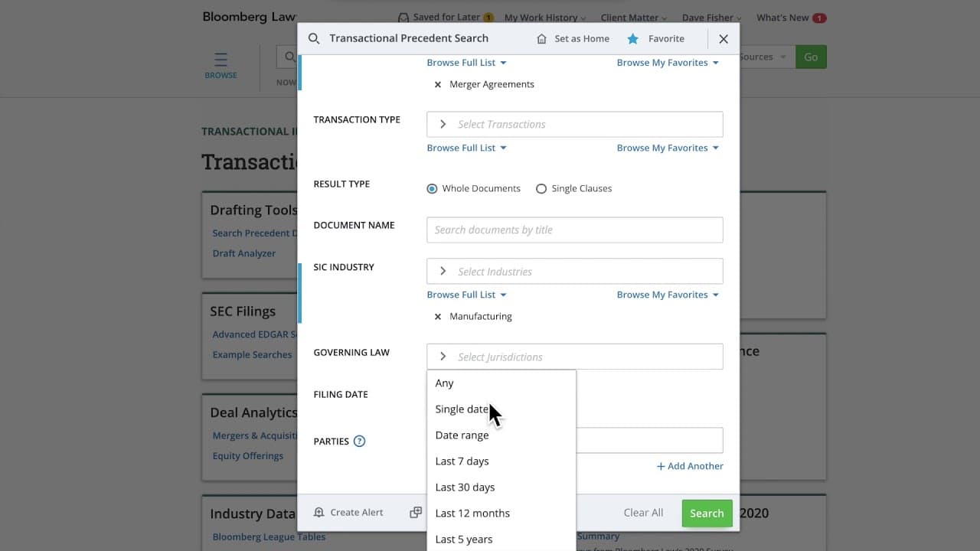980x551 pixels.
Task: Open Browse My Favorites under SIC Industry
Action: [x=668, y=295]
